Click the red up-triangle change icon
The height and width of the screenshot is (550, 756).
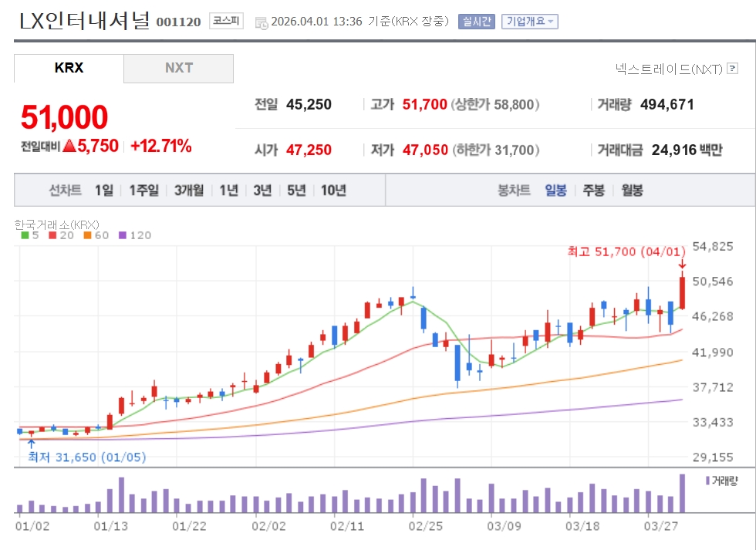[69, 146]
